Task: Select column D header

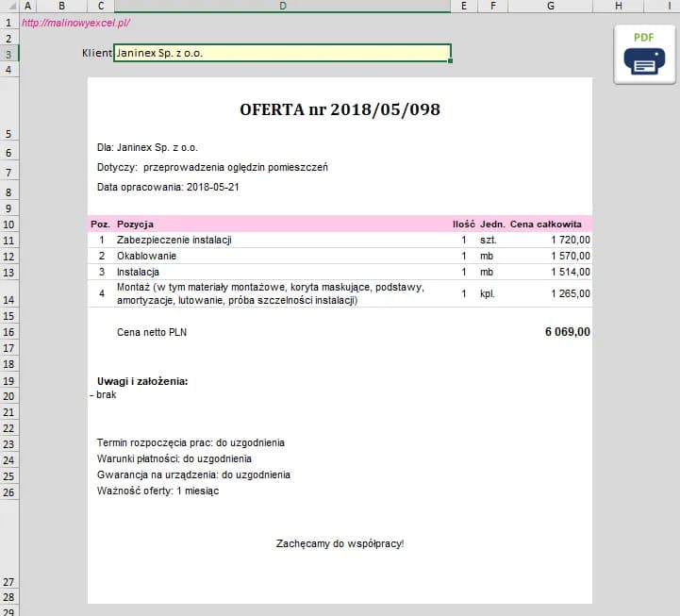Action: [282, 7]
